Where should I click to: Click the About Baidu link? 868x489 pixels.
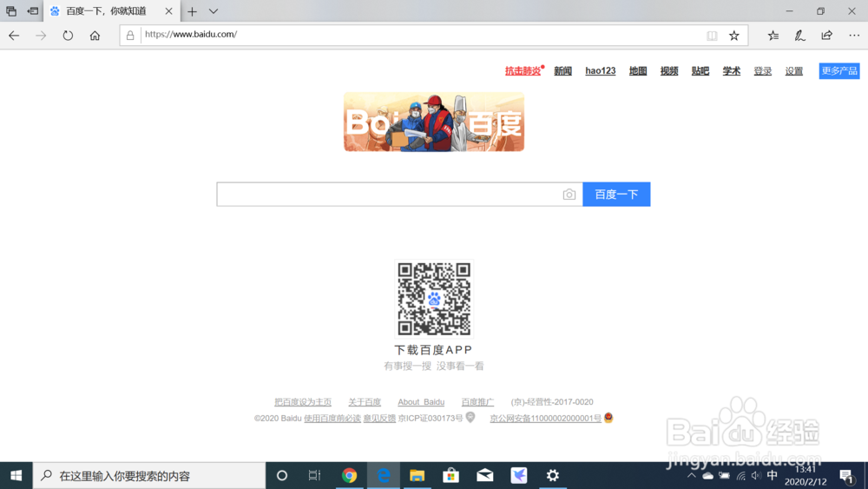click(421, 402)
